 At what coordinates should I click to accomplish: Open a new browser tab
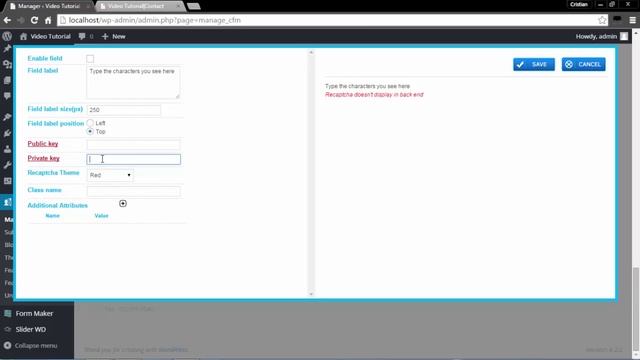coord(193,6)
